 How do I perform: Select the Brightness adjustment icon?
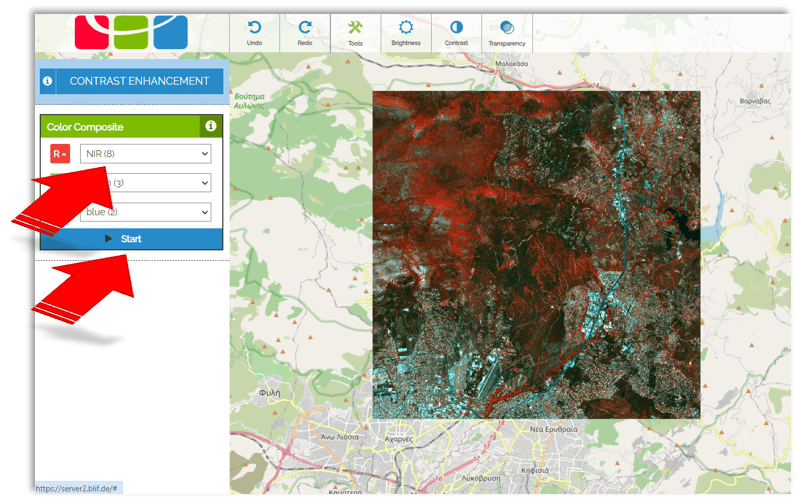(x=405, y=28)
